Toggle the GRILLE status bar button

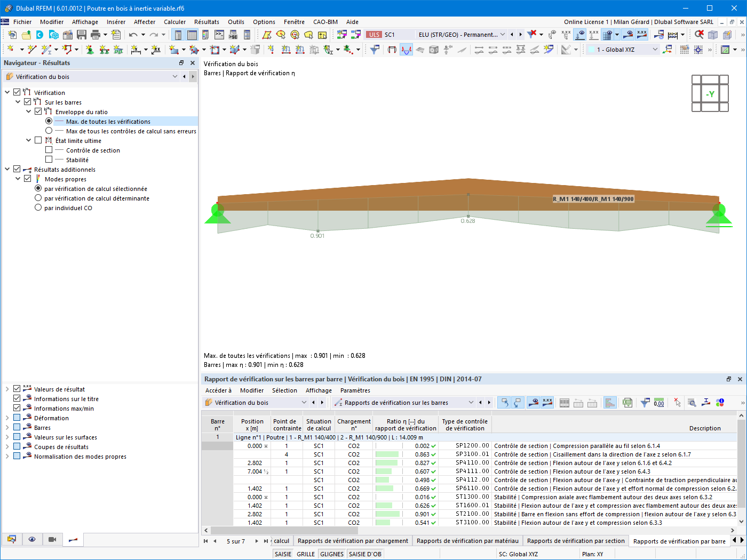[306, 554]
